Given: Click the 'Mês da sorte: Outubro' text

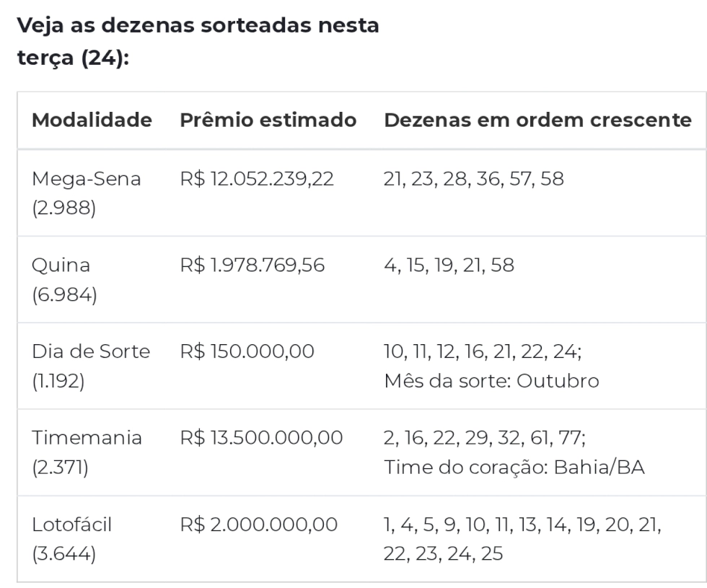Looking at the screenshot, I should (491, 381).
